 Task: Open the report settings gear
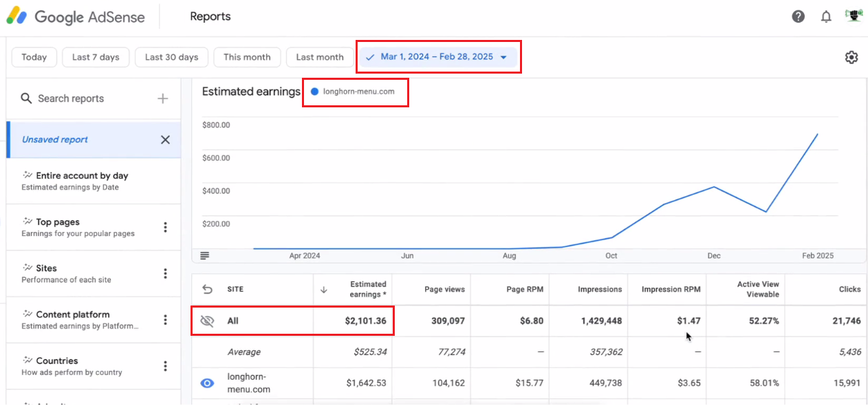tap(851, 57)
